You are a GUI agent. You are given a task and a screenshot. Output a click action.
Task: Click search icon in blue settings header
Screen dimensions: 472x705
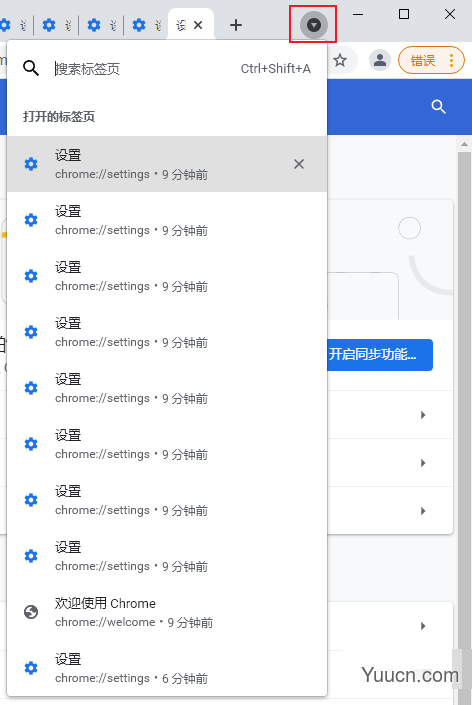(x=438, y=107)
